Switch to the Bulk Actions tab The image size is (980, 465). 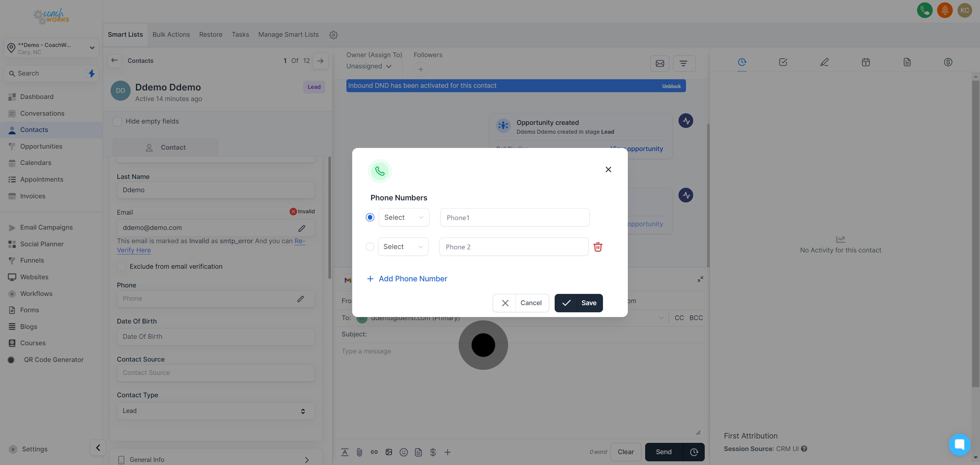171,35
